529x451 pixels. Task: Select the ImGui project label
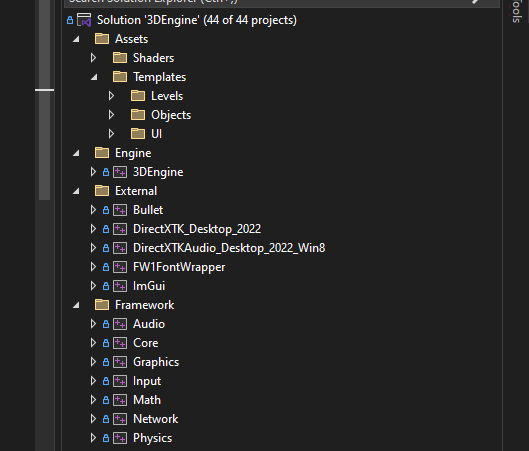point(149,286)
